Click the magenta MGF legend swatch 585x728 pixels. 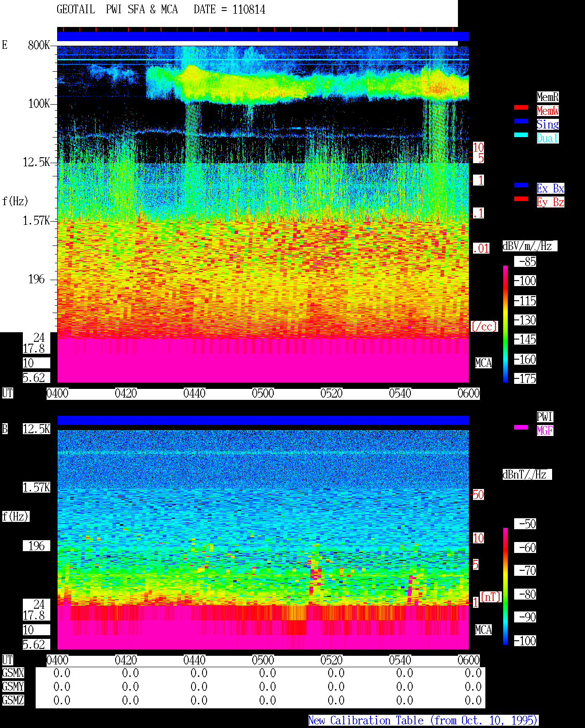click(x=521, y=428)
